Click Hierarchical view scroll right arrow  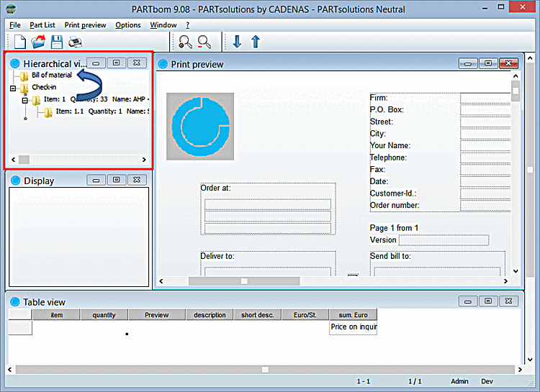(144, 160)
